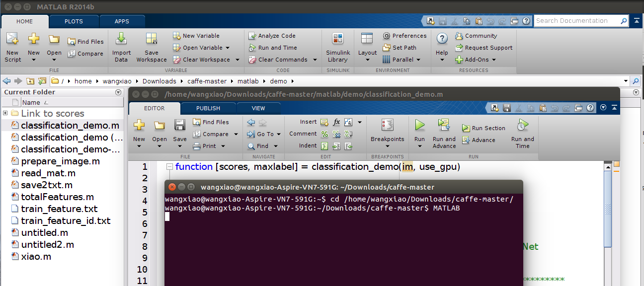644x286 pixels.
Task: Click Analyze Code
Action: 272,36
